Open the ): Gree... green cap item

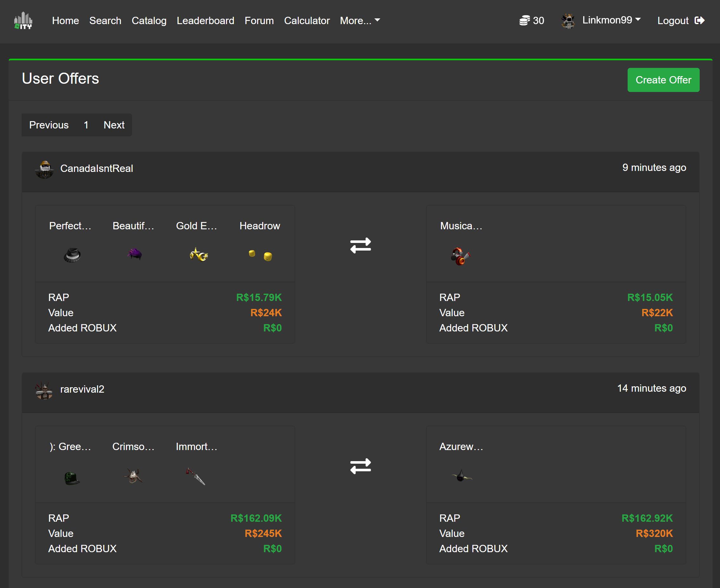[72, 478]
